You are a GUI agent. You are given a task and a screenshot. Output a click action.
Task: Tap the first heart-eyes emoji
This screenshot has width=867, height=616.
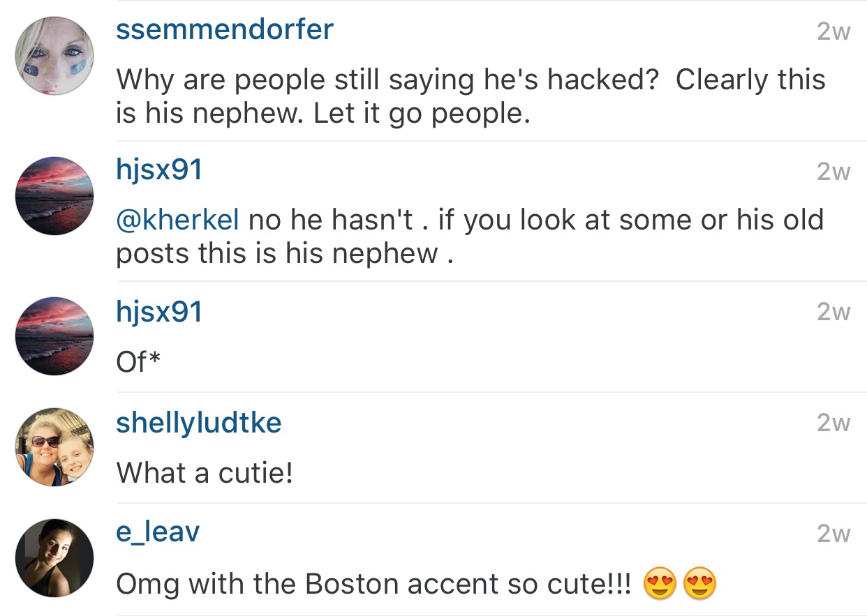click(x=660, y=585)
